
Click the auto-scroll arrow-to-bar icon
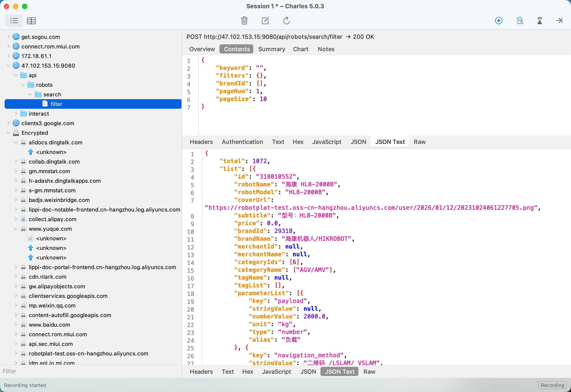559,21
